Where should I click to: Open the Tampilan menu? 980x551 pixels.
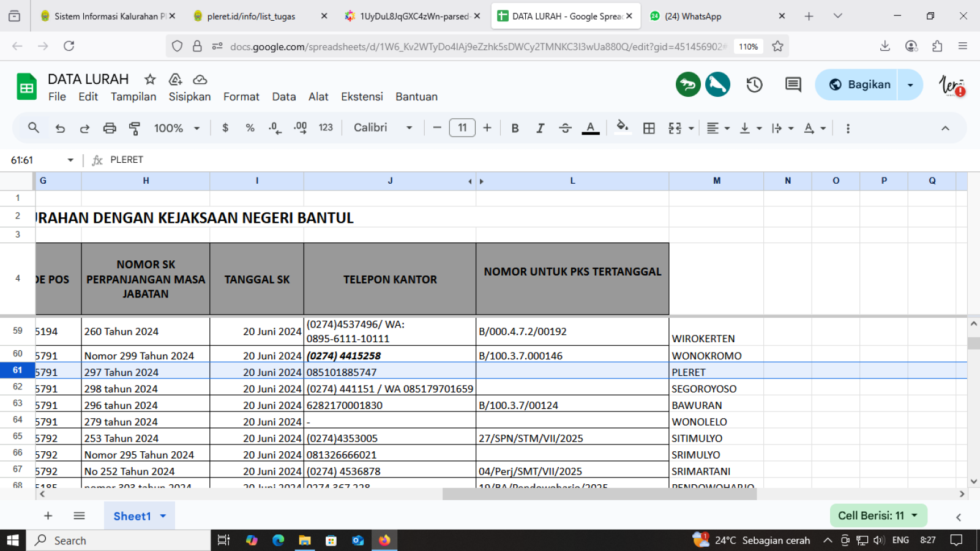[133, 97]
